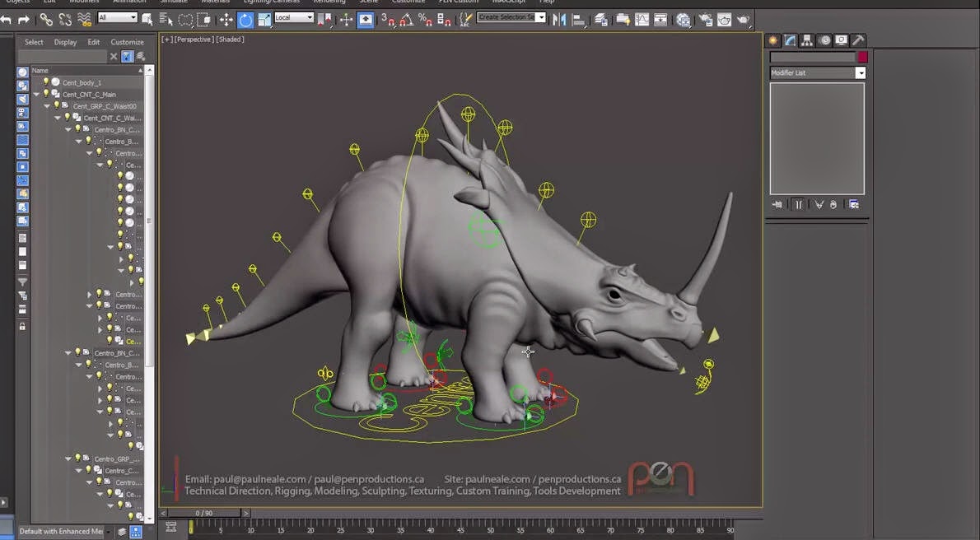Toggle the Spinner Snap button
This screenshot has width=980, height=540.
(x=445, y=20)
